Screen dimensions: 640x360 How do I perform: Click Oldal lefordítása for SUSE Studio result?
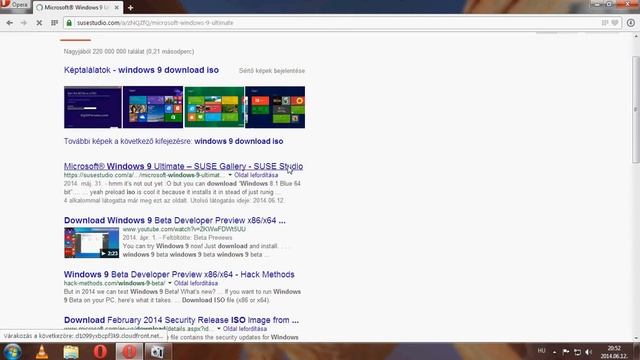point(256,175)
